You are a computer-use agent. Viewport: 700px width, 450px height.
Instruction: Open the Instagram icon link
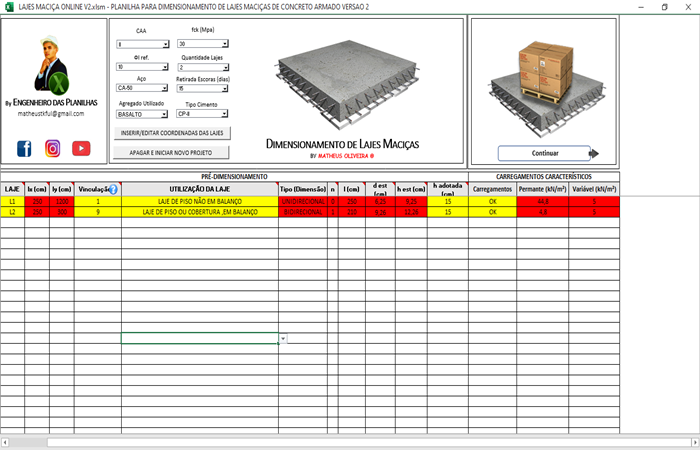pyautogui.click(x=52, y=148)
